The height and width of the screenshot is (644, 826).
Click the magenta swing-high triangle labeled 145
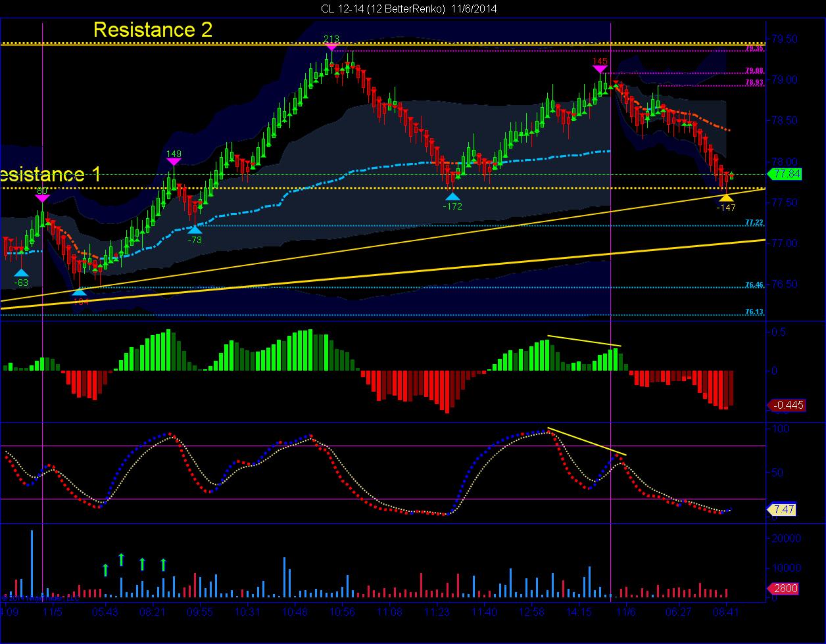point(600,69)
